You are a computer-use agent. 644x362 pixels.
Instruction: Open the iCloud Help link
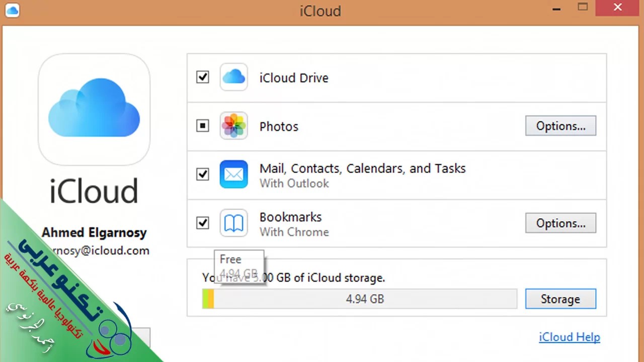pyautogui.click(x=570, y=337)
